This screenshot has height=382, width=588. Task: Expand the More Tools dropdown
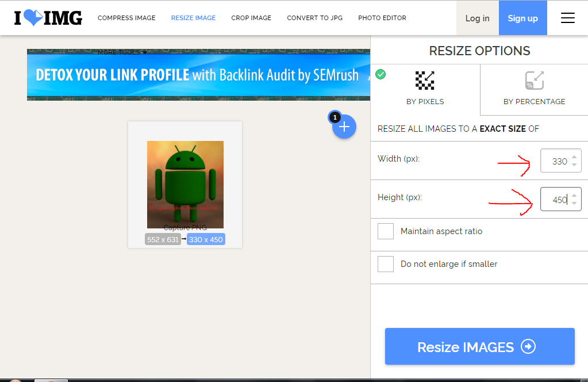[122, 52]
